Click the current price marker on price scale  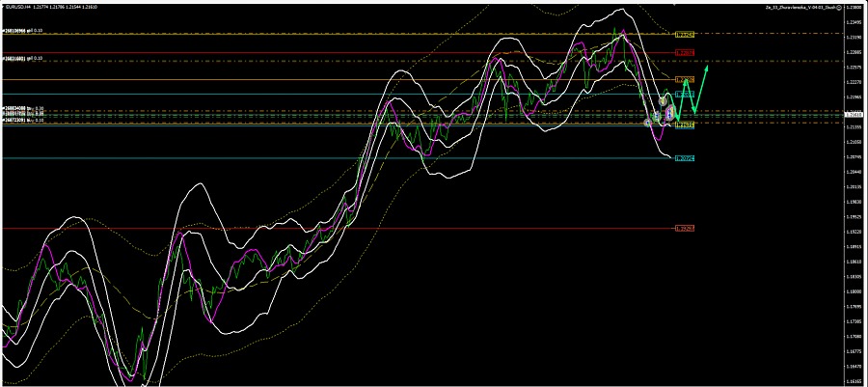pyautogui.click(x=852, y=113)
